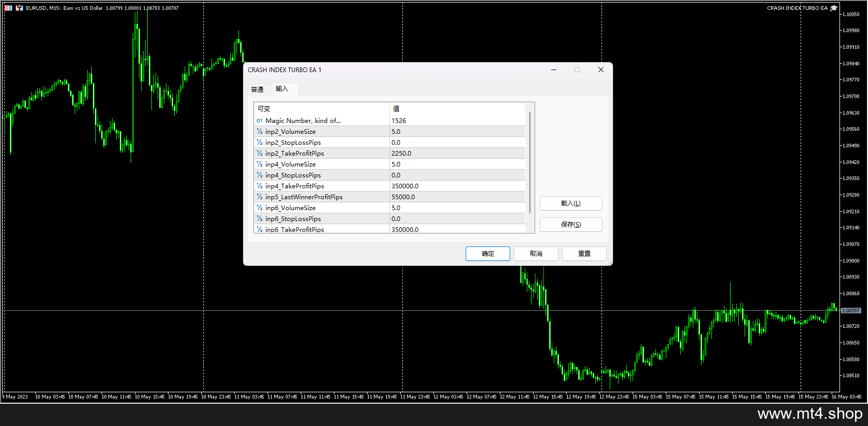Click the ½ icon next to inp2_VolumeSize

[259, 131]
